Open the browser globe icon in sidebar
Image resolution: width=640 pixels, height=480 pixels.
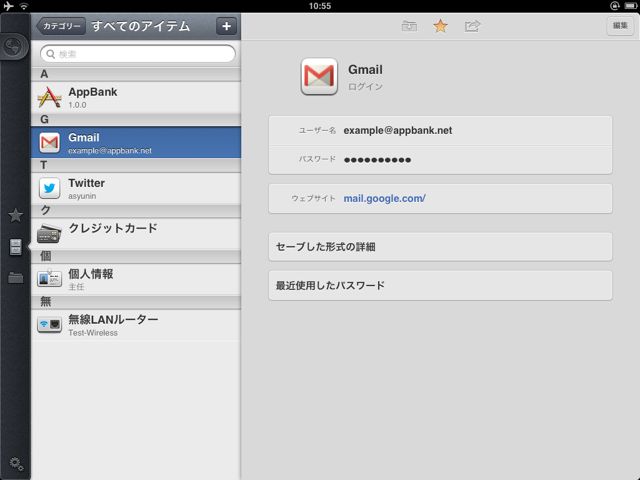[x=14, y=47]
